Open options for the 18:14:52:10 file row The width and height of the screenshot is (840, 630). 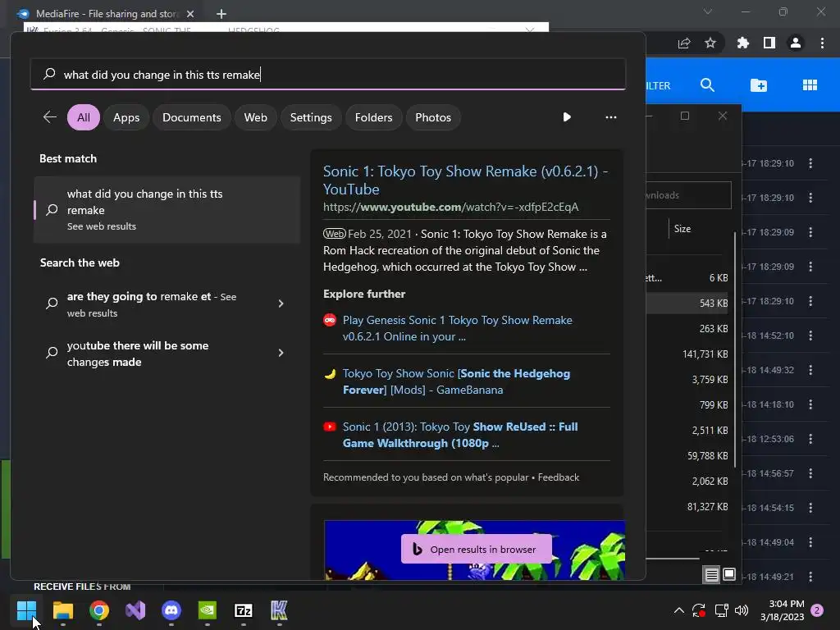(810, 336)
